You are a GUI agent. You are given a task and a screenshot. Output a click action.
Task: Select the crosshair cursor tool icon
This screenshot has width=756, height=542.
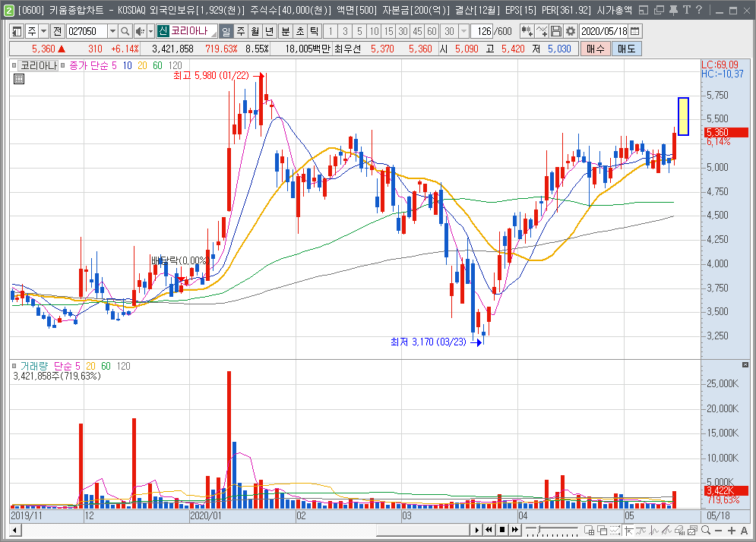point(628,531)
